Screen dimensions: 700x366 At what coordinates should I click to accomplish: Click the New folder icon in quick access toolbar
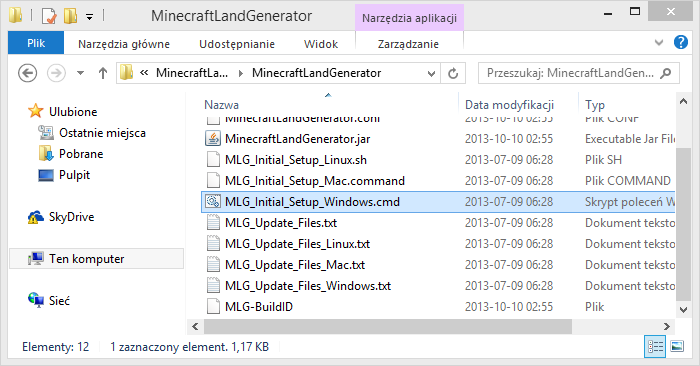tap(71, 16)
